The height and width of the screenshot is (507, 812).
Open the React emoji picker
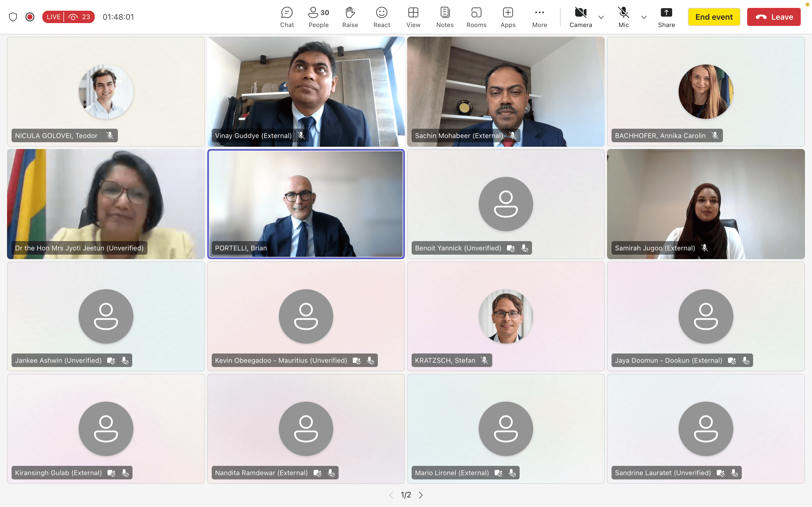[381, 17]
